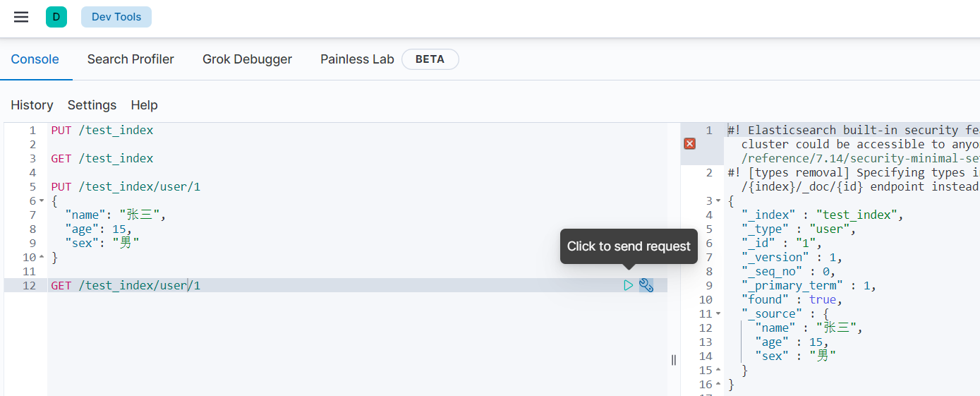Collapse the _source block at output line 11
980x396 pixels.
point(718,314)
